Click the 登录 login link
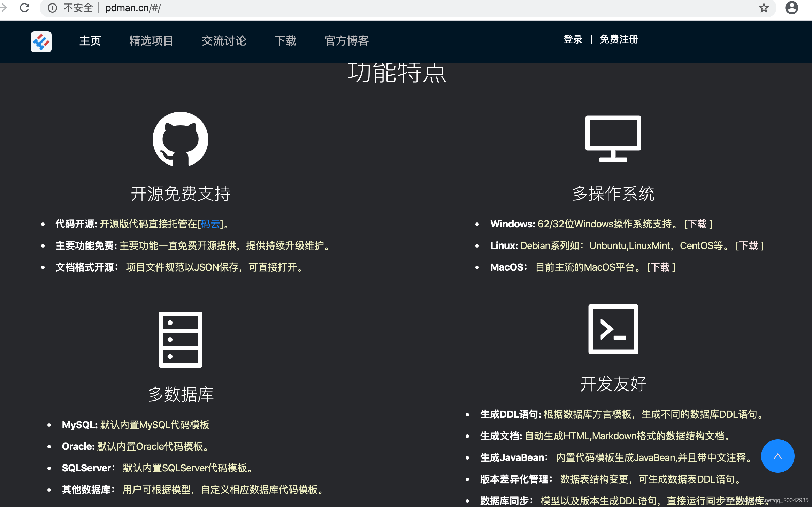 point(573,39)
